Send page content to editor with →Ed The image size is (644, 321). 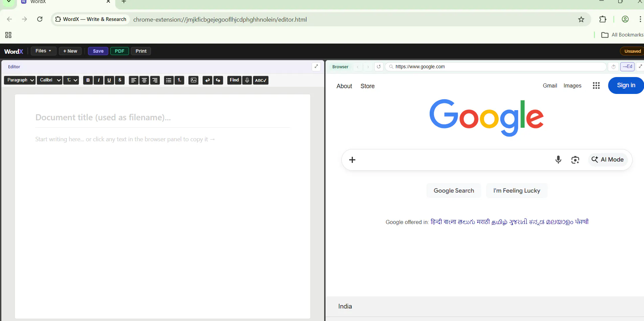[x=627, y=67]
